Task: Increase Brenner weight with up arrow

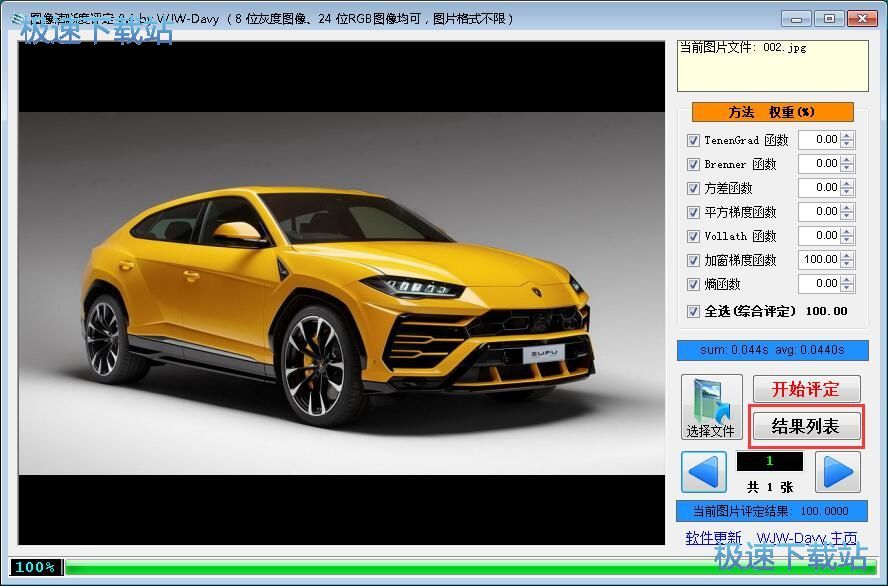Action: coord(847,160)
